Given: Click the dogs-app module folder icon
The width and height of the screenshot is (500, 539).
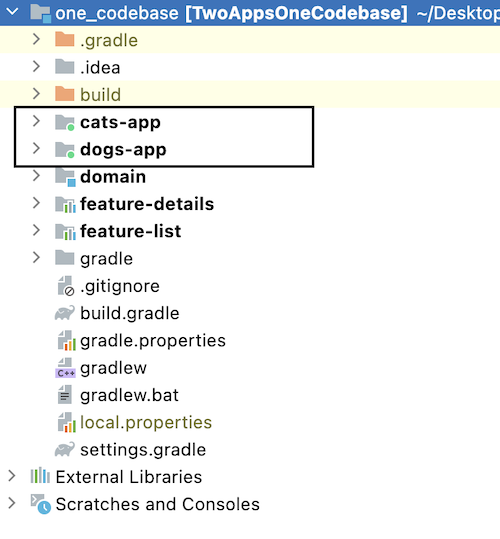Looking at the screenshot, I should point(65,150).
